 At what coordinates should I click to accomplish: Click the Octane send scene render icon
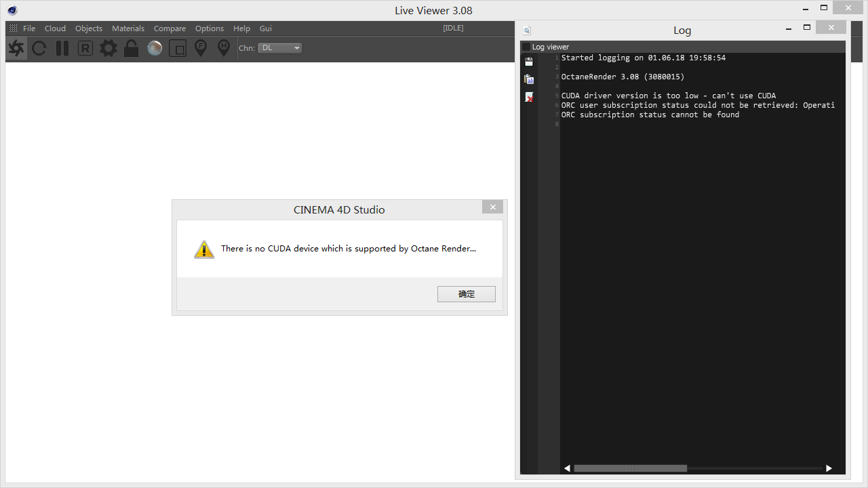tap(17, 48)
